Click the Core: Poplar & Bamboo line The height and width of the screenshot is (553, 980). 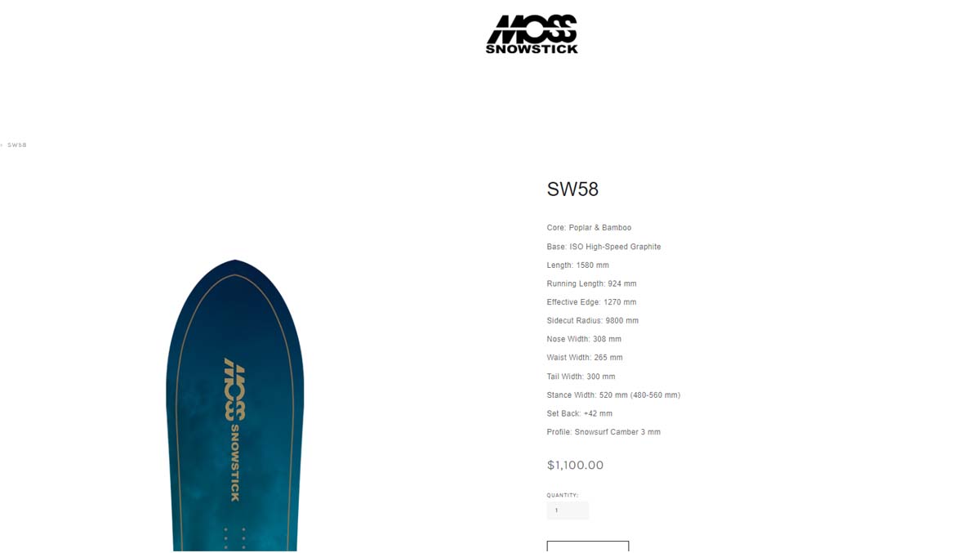589,228
